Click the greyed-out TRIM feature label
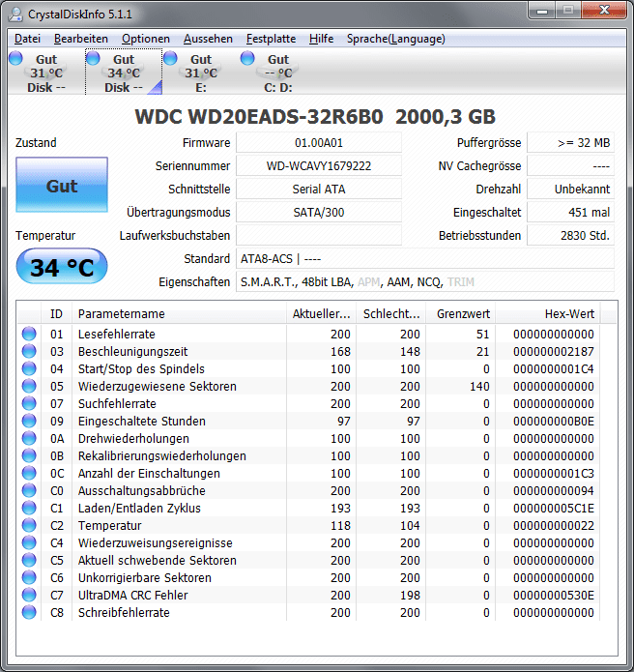The height and width of the screenshot is (672, 634). click(460, 282)
